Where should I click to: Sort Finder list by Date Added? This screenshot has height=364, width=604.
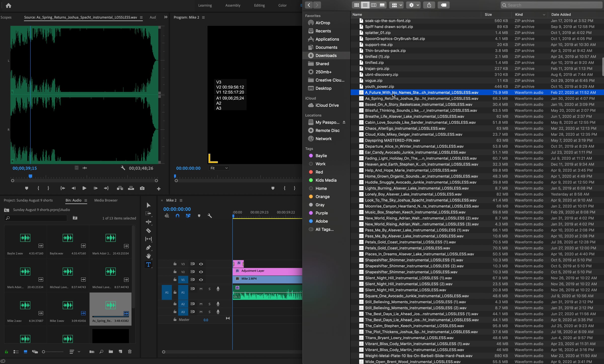tap(561, 15)
